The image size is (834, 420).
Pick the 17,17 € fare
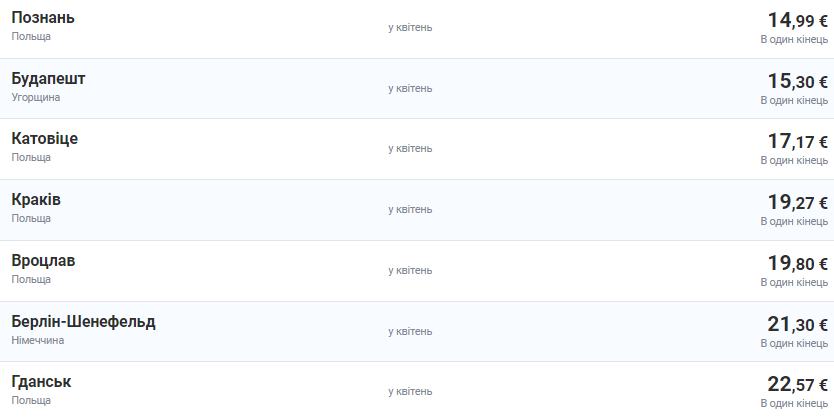tap(797, 142)
